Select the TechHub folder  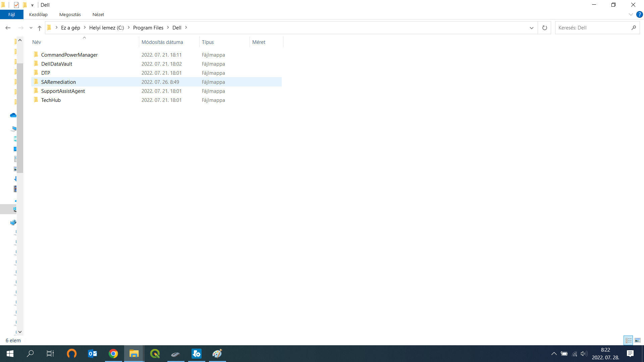point(156,100)
